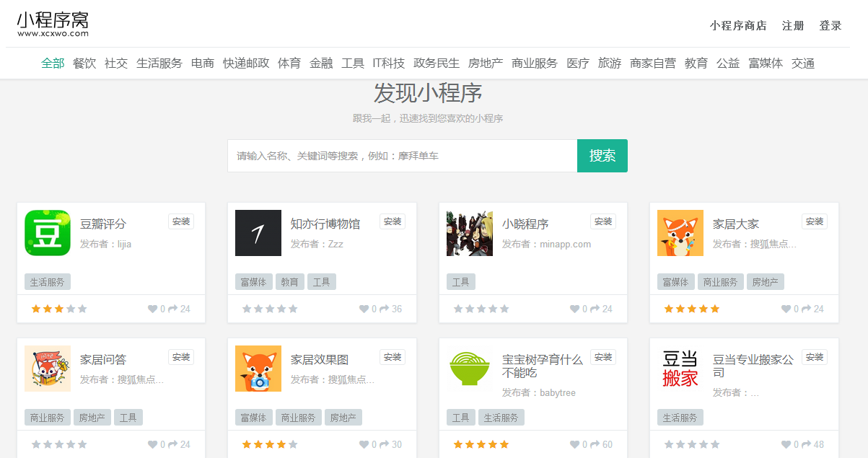
Task: Switch to the 金融 category
Action: click(321, 63)
